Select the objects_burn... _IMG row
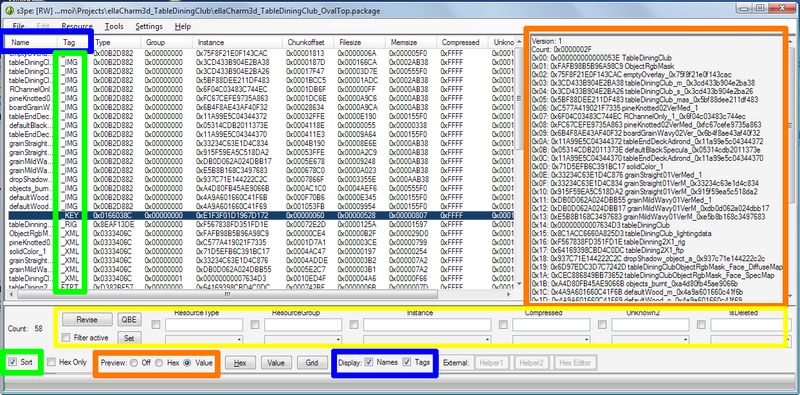Viewport: 800px width, 395px height. [x=261, y=188]
